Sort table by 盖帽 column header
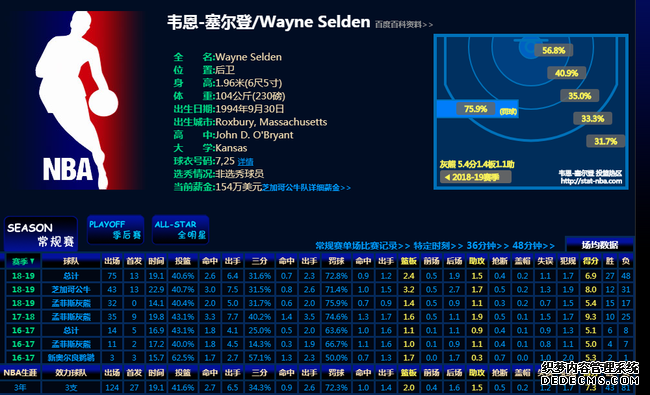The width and height of the screenshot is (650, 395). pos(522,261)
